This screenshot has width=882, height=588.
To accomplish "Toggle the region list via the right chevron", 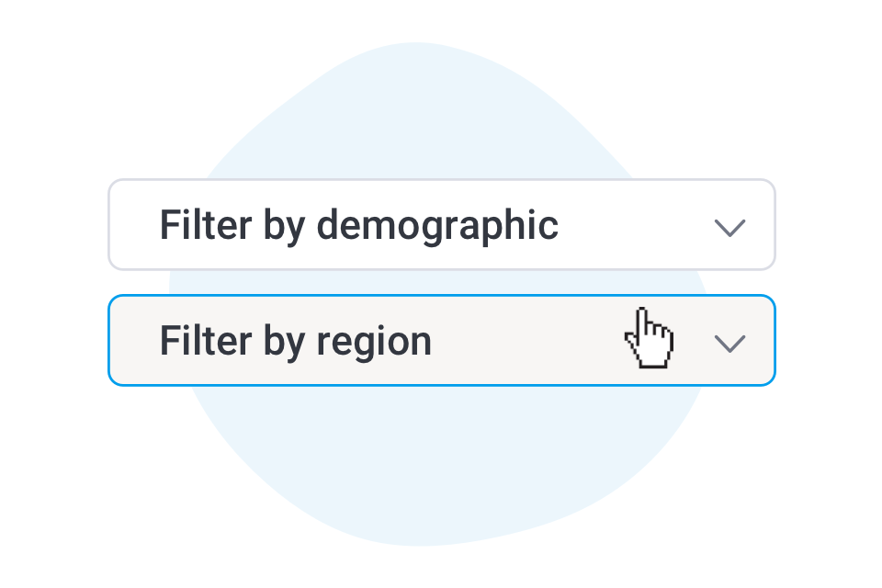I will (x=729, y=343).
